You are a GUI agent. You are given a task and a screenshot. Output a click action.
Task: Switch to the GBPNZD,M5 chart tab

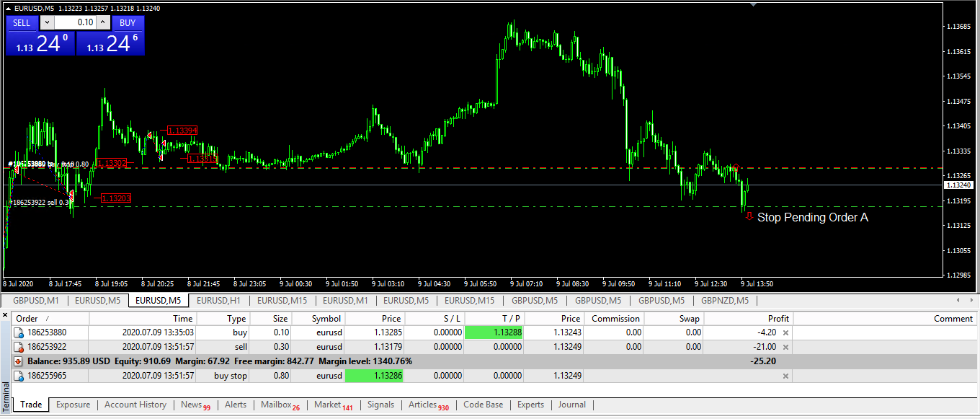pyautogui.click(x=725, y=301)
